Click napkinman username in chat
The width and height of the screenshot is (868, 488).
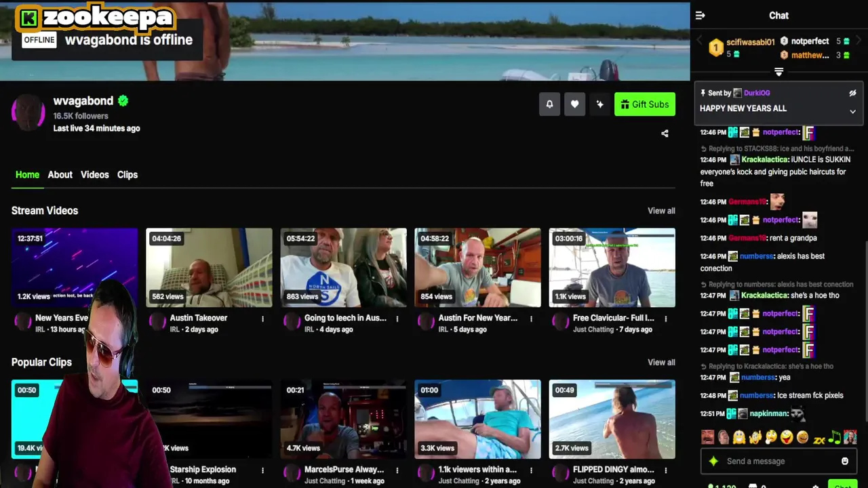pos(769,413)
